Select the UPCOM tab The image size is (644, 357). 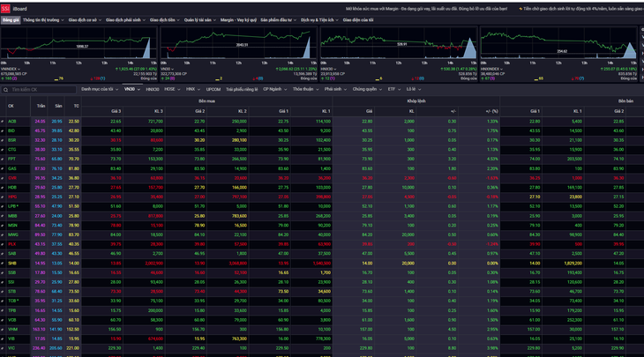coord(213,89)
